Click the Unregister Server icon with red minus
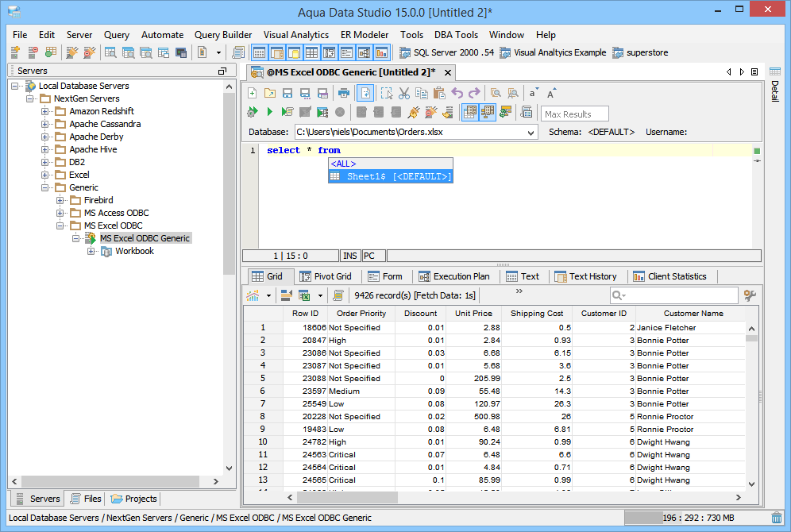 pos(33,52)
